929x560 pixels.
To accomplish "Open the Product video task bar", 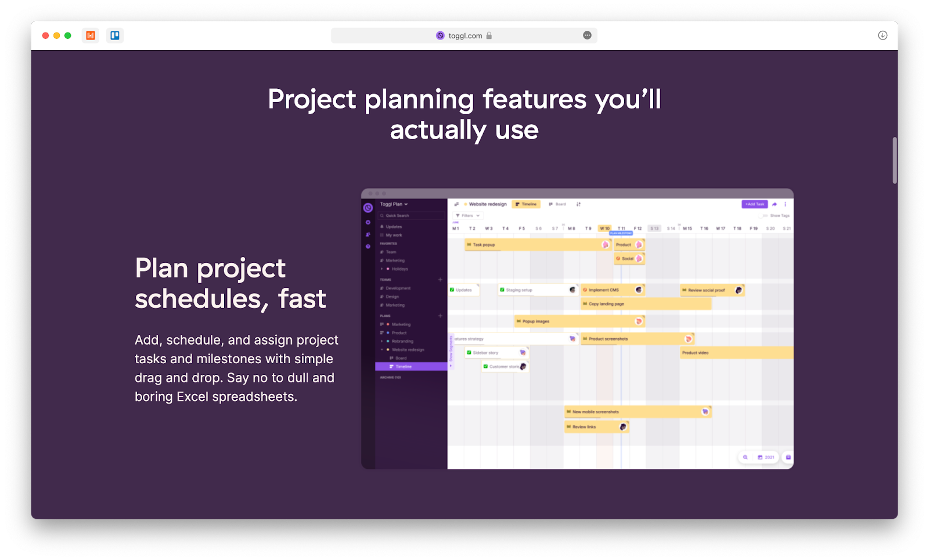I will 737,353.
